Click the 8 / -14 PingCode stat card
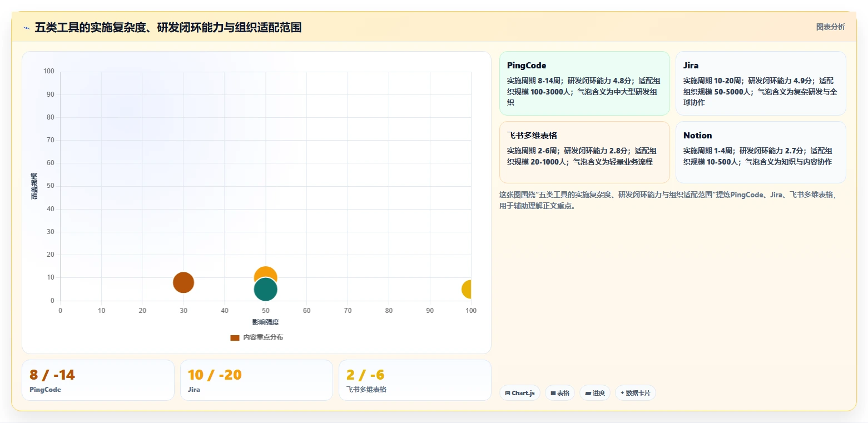This screenshot has height=423, width=868. pos(98,380)
